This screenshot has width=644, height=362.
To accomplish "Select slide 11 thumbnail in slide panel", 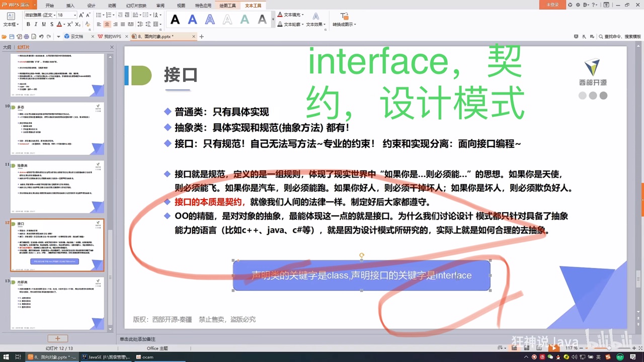I will (x=57, y=186).
